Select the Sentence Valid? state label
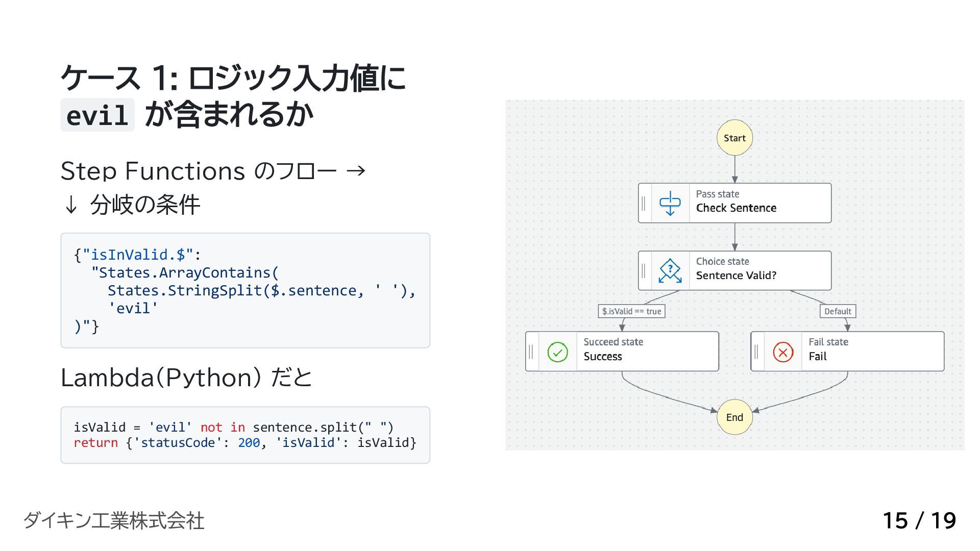The width and height of the screenshot is (980, 551). click(x=736, y=275)
